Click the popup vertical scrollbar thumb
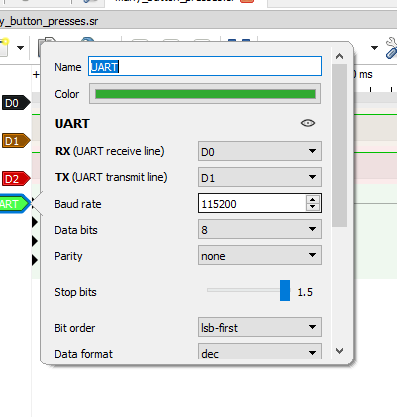This screenshot has height=417, width=397. pyautogui.click(x=339, y=146)
